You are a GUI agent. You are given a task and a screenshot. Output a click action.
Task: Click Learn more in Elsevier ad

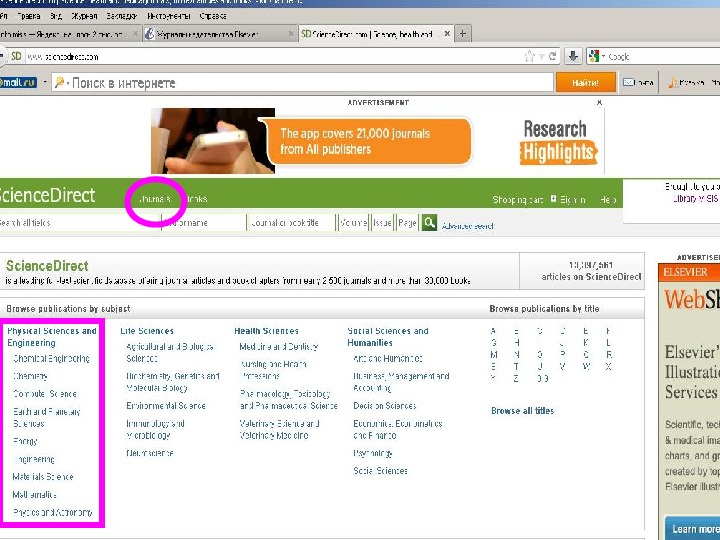tap(692, 528)
